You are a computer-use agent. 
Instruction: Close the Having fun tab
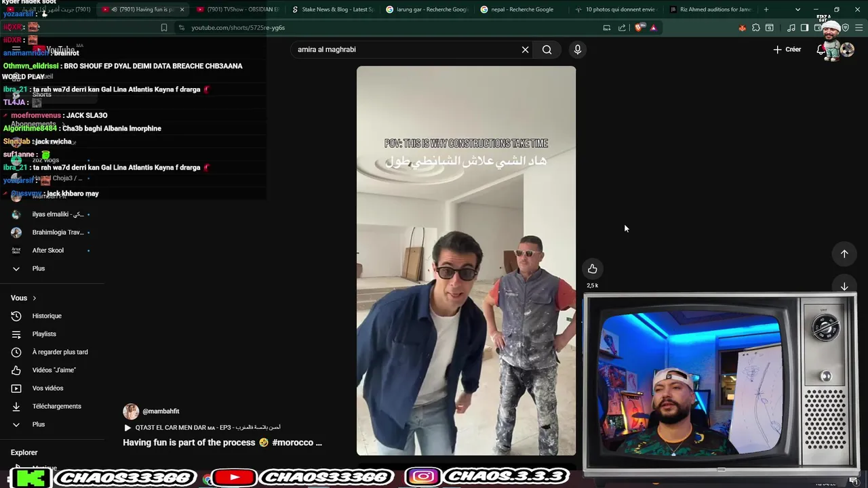pos(182,9)
